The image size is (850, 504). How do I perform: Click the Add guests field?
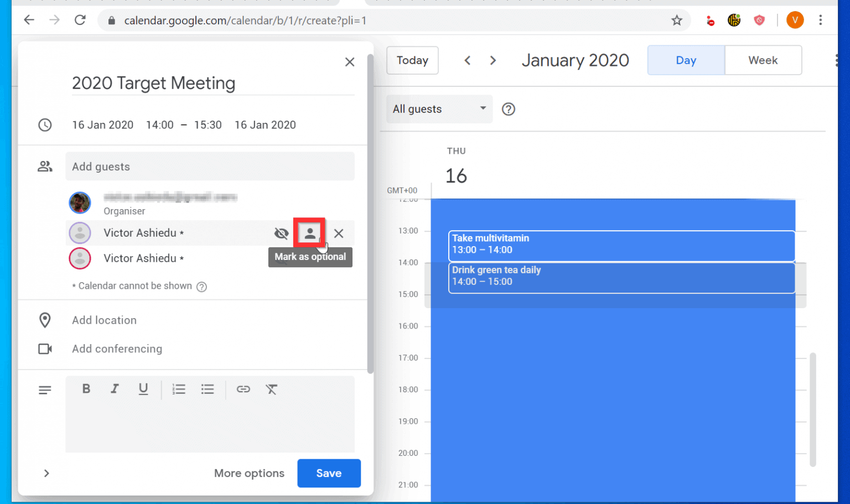pyautogui.click(x=210, y=167)
